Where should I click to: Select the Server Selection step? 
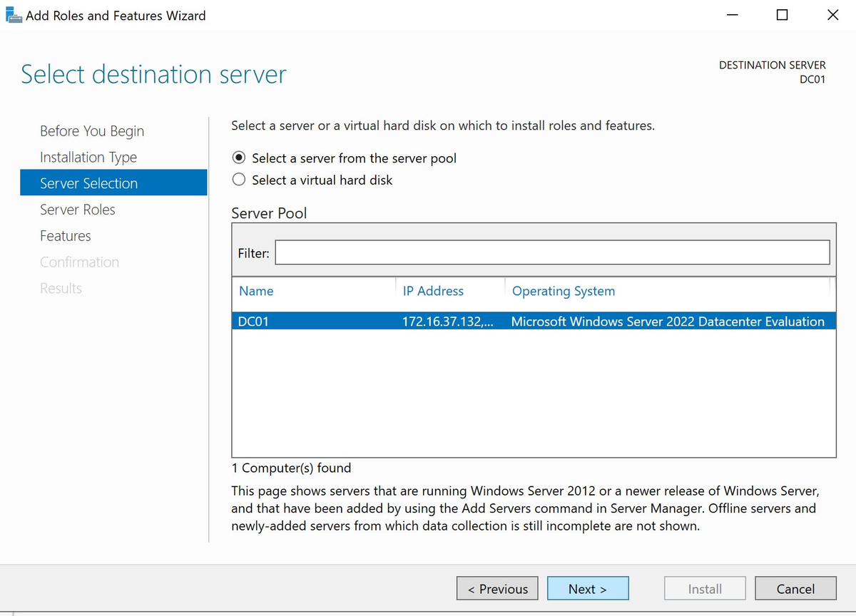[88, 183]
